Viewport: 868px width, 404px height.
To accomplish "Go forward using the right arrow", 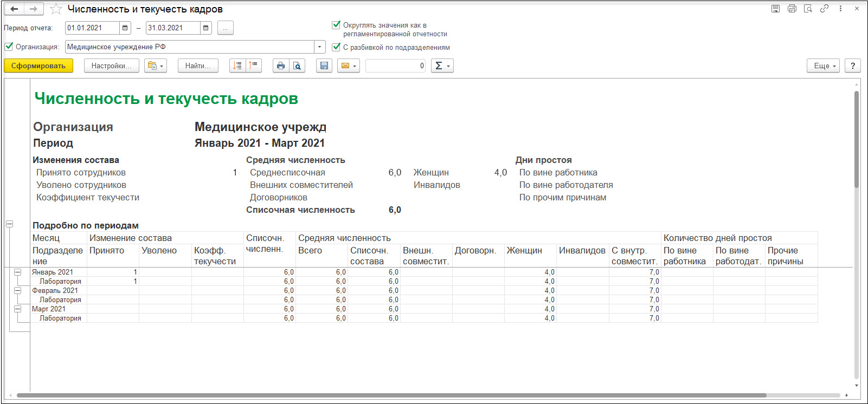I will 34,9.
